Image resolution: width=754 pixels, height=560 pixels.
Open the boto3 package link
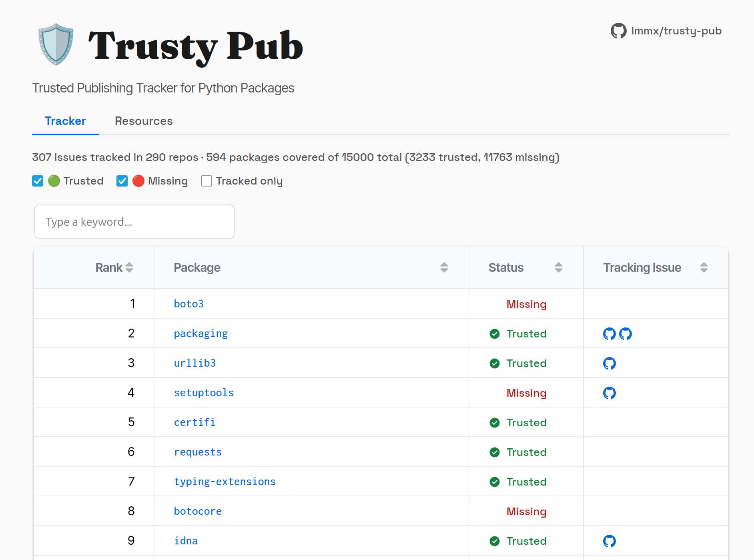(x=188, y=304)
